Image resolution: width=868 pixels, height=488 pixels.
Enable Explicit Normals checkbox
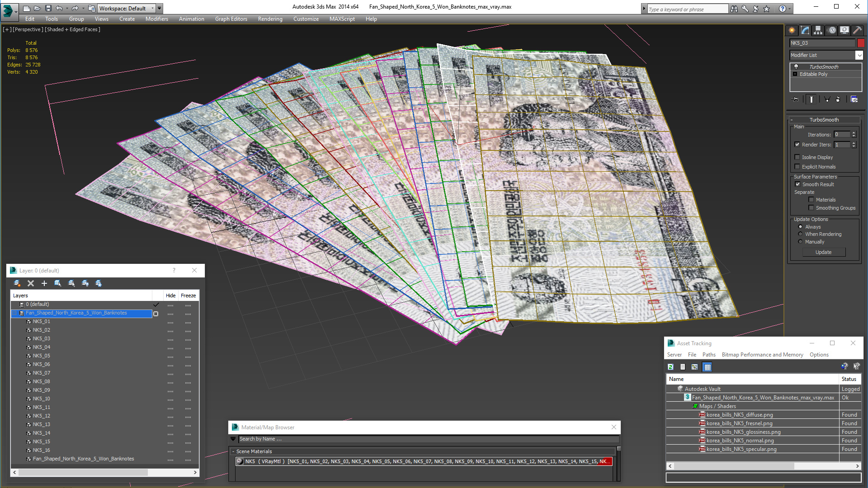(797, 167)
